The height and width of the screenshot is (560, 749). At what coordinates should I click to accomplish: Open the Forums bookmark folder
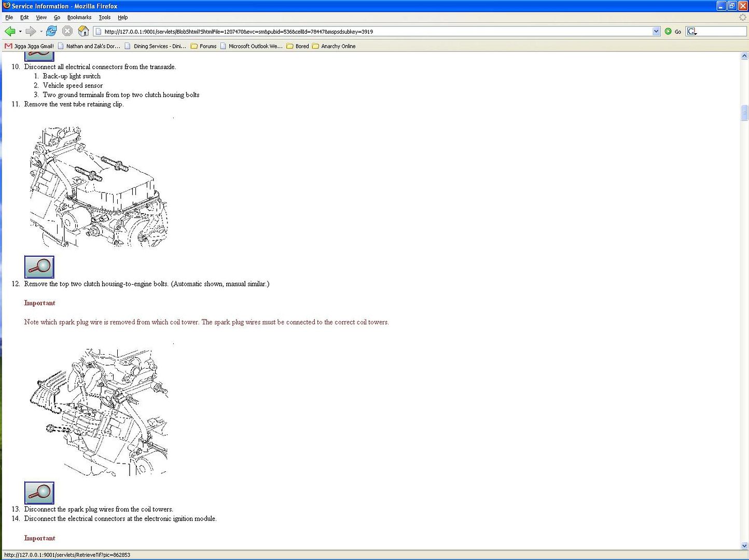pos(203,46)
